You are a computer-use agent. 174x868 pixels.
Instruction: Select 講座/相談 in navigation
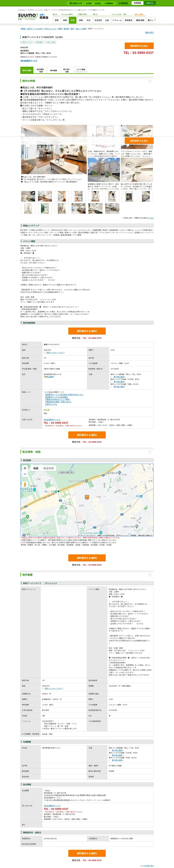pos(140,20)
